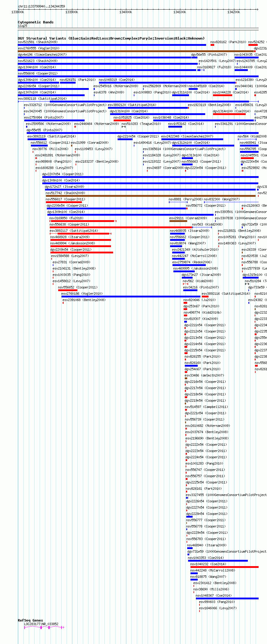Open the nsv563 (Kidd2008) variant
The width and height of the screenshot is (267, 644).
click(x=202, y=227)
